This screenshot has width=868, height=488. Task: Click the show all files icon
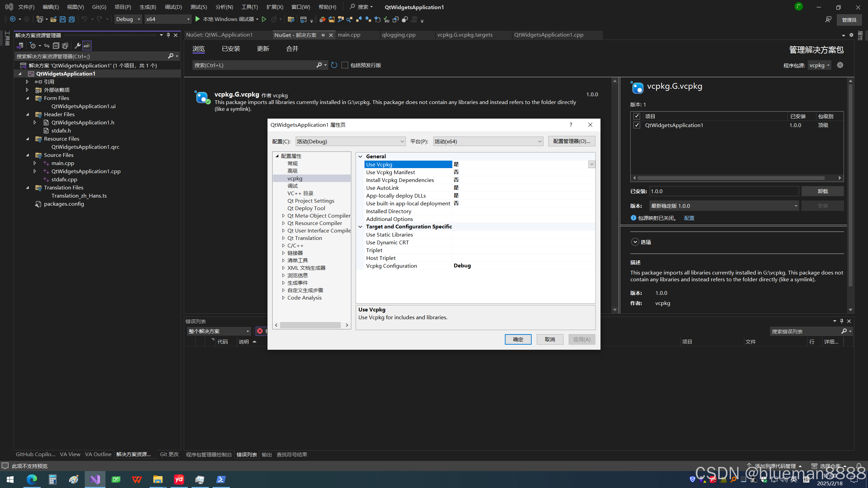coord(65,46)
